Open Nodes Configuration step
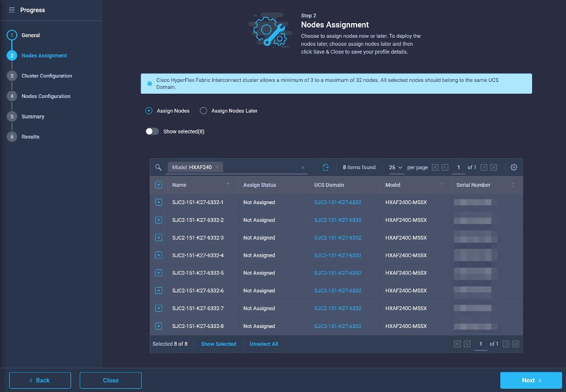566x392 pixels. [46, 96]
